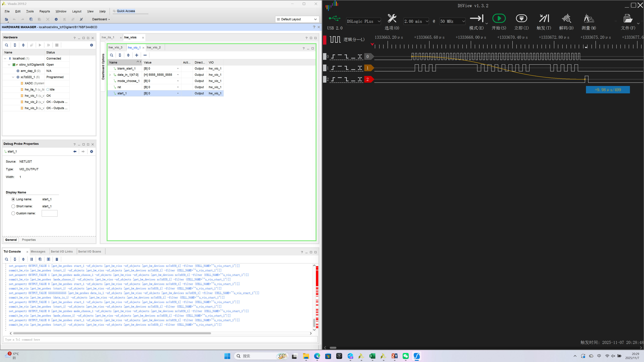This screenshot has width=644, height=362.
Task: Switch to the hw_vio_2 tab
Action: [x=153, y=47]
